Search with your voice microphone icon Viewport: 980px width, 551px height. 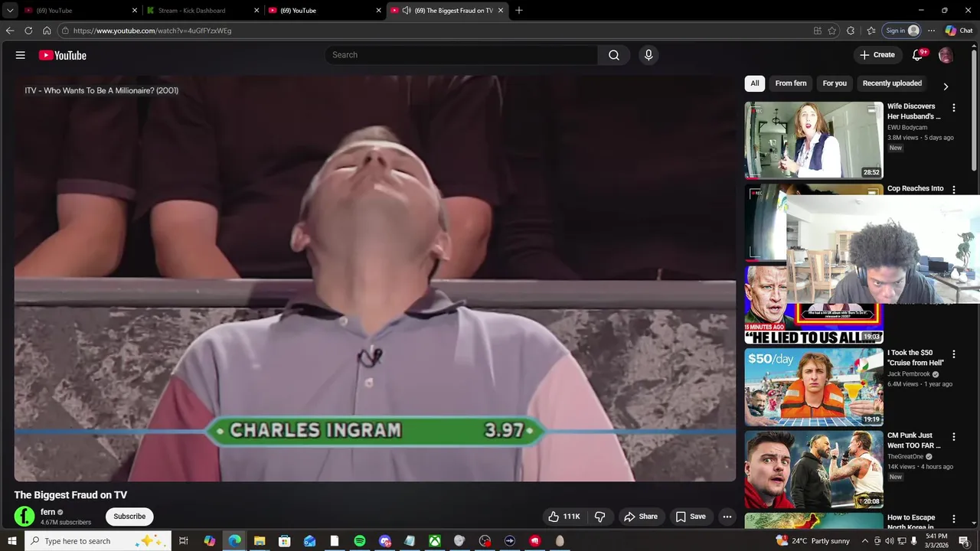tap(648, 55)
